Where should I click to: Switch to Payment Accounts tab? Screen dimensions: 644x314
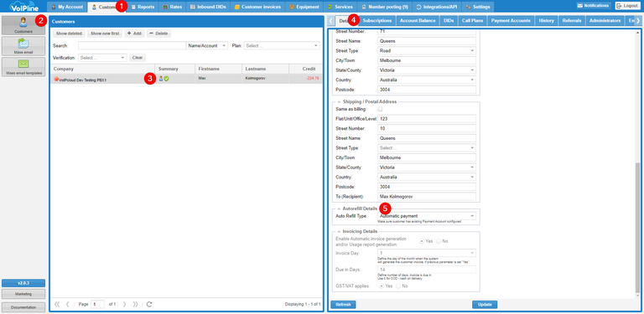(511, 20)
